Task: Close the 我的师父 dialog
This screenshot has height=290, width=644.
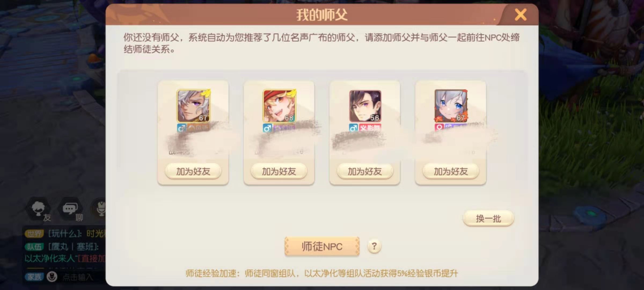Action: pyautogui.click(x=521, y=15)
